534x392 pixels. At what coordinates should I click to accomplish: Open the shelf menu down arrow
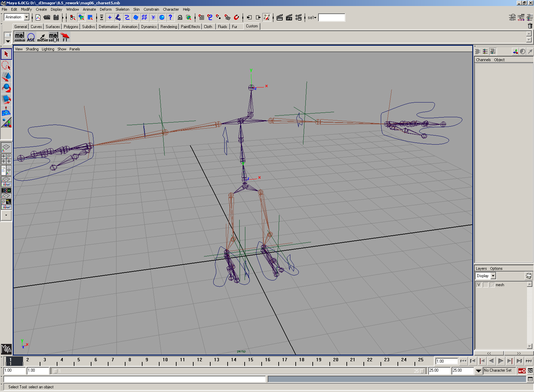coord(8,41)
